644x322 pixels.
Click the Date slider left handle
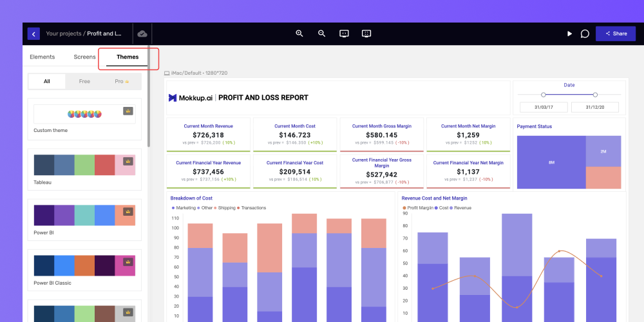(x=544, y=95)
